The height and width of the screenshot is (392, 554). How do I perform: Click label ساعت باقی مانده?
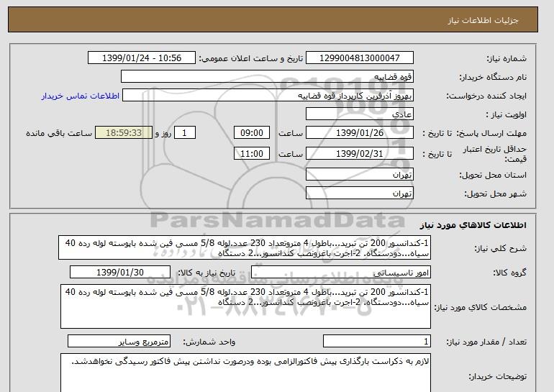(59, 133)
